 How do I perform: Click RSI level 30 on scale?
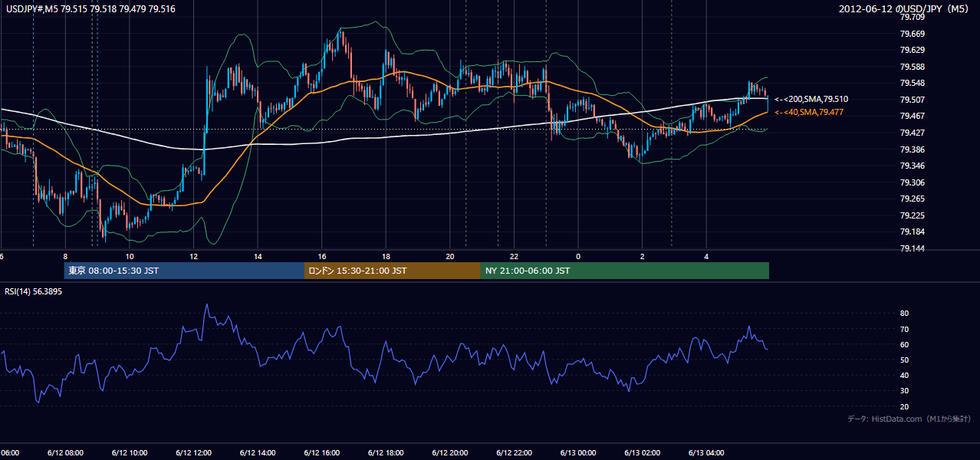(905, 391)
